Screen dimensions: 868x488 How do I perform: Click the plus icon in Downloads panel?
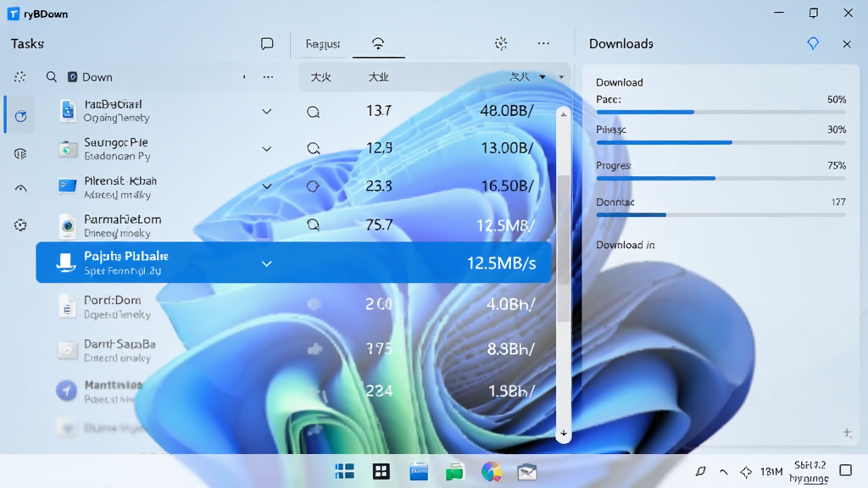(847, 433)
